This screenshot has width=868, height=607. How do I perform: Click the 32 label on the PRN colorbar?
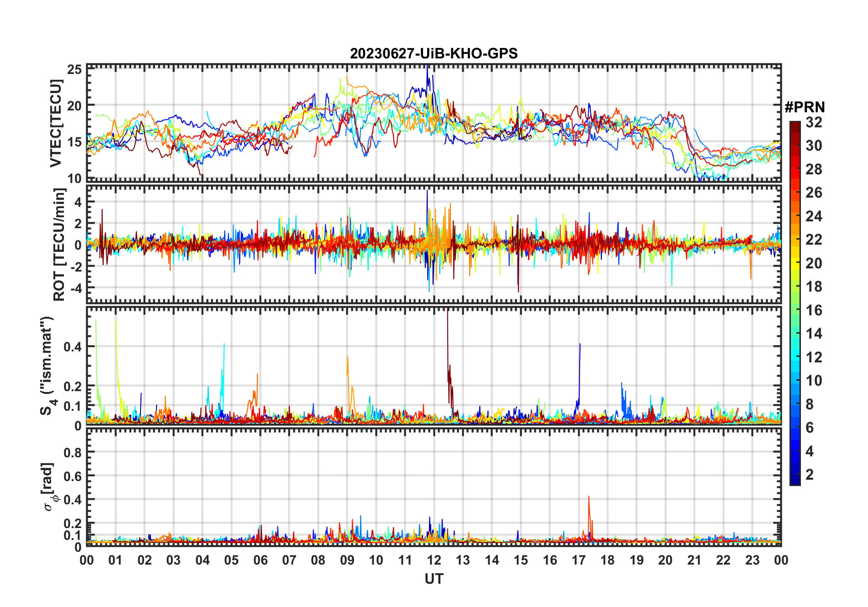[x=814, y=122]
